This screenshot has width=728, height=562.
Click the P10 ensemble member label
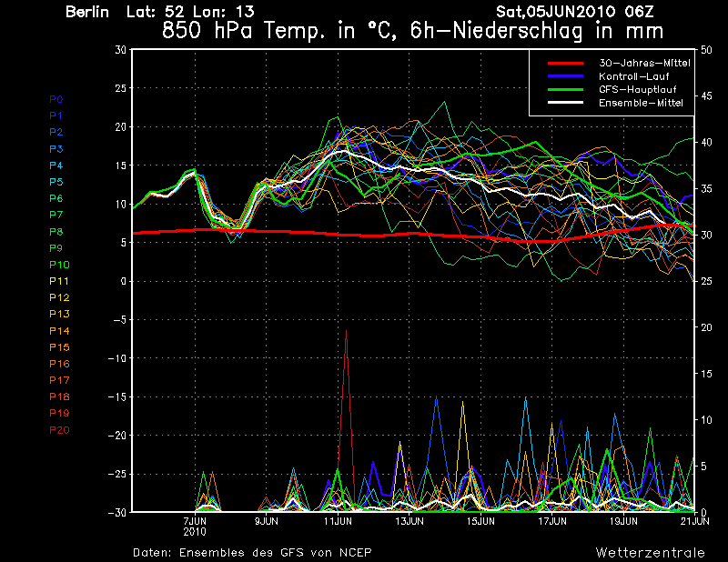pyautogui.click(x=58, y=265)
